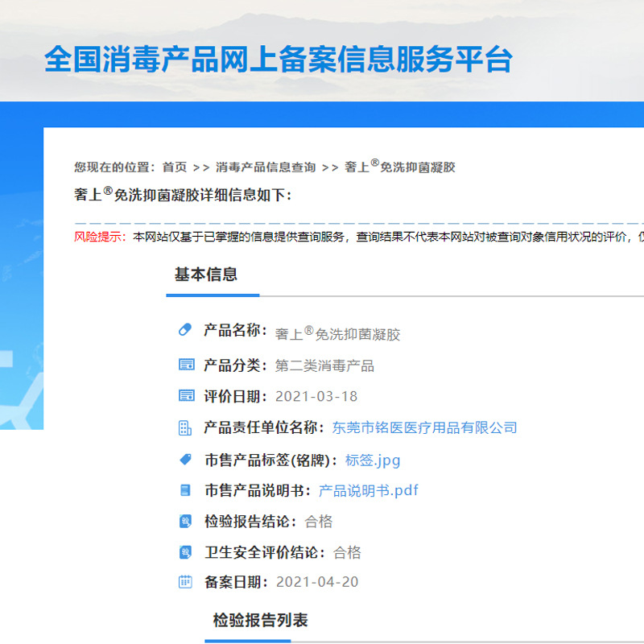
Task: Click the icon beside 卫生安全评价结论
Action: point(185,552)
